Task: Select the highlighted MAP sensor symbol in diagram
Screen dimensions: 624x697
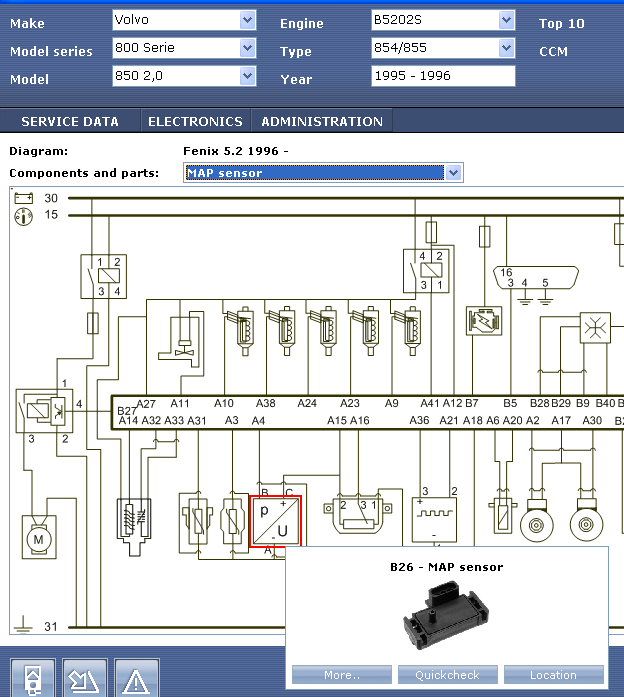Action: click(276, 521)
